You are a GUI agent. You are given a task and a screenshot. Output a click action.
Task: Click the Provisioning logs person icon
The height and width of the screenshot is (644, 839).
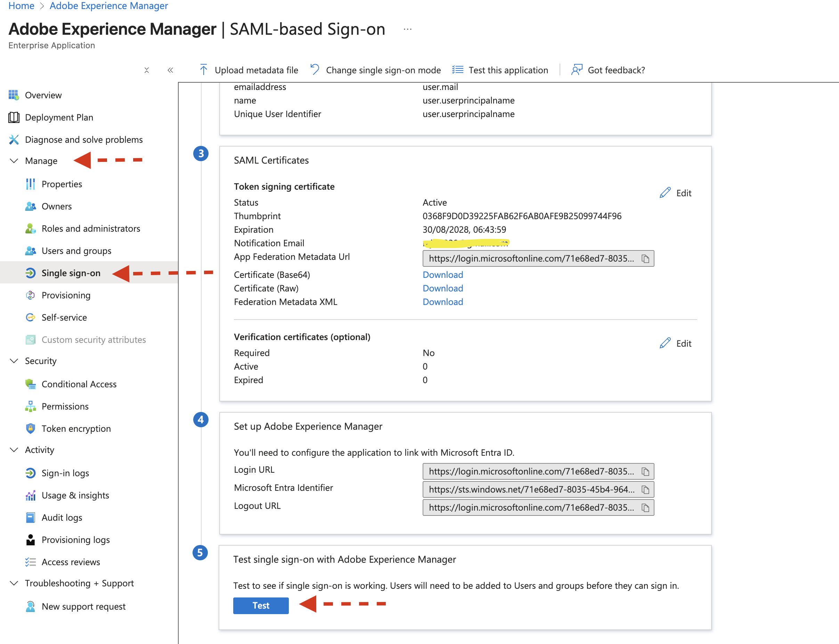[30, 540]
